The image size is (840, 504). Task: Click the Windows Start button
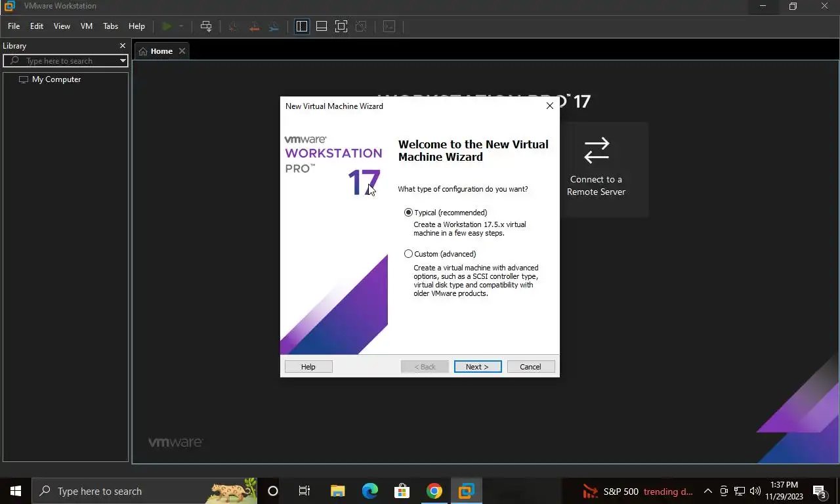16,491
